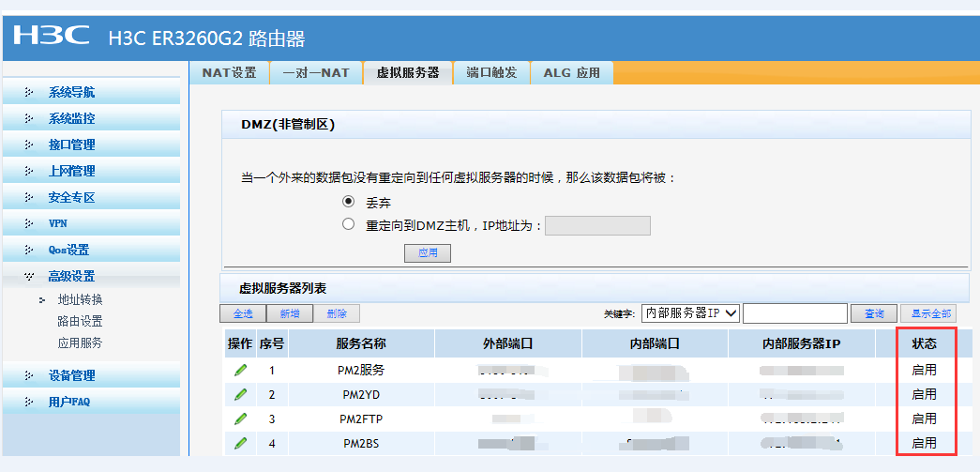Image resolution: width=980 pixels, height=472 pixels.
Task: Click the 启用 status in PM2YD row
Action: tap(925, 394)
